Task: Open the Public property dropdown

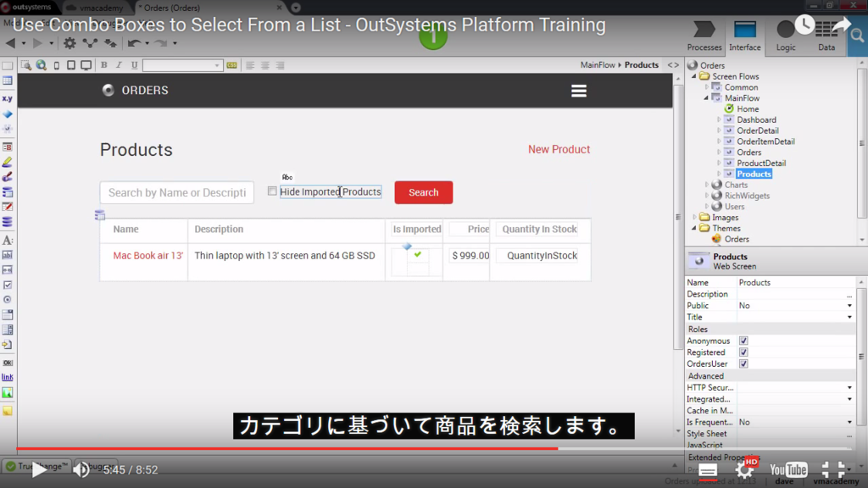Action: tap(849, 305)
